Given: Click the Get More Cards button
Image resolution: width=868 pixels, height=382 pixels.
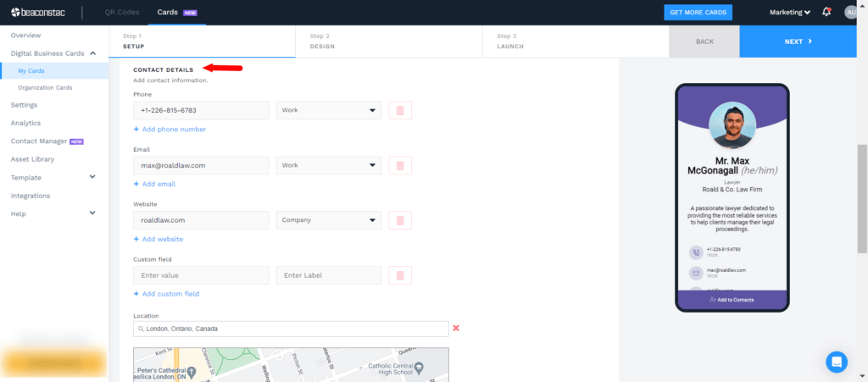Looking at the screenshot, I should [698, 12].
